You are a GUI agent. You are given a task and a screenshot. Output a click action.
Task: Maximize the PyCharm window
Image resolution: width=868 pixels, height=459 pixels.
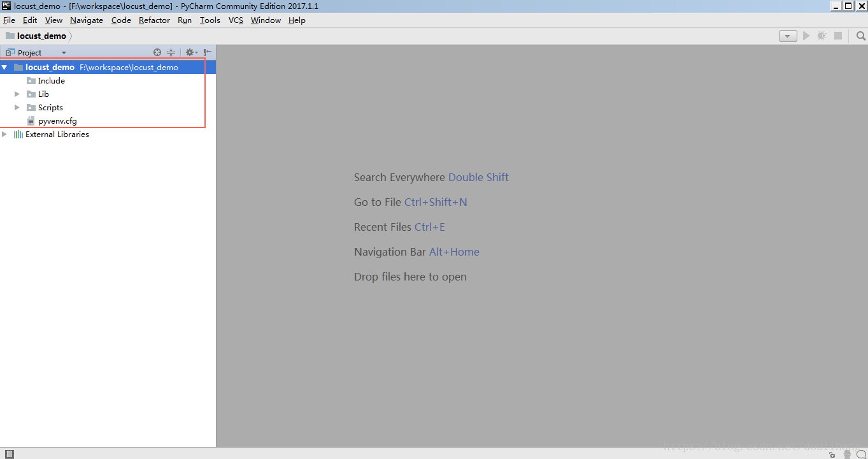pos(848,6)
